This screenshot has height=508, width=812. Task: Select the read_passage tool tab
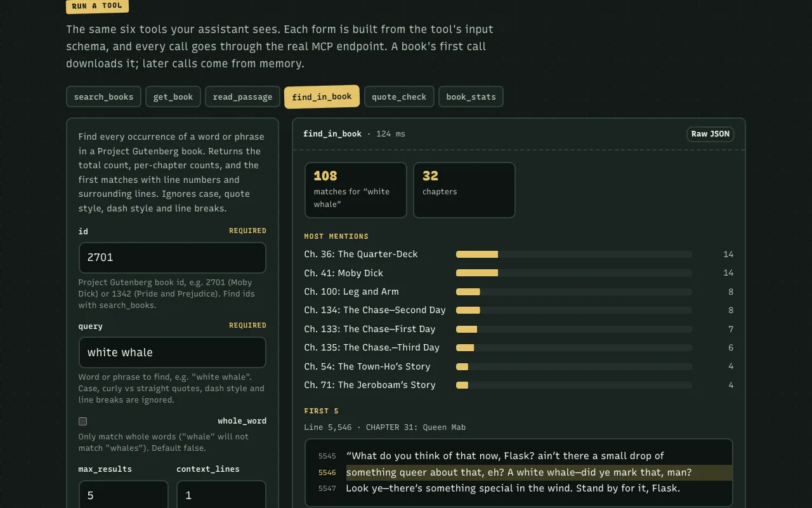coord(242,97)
